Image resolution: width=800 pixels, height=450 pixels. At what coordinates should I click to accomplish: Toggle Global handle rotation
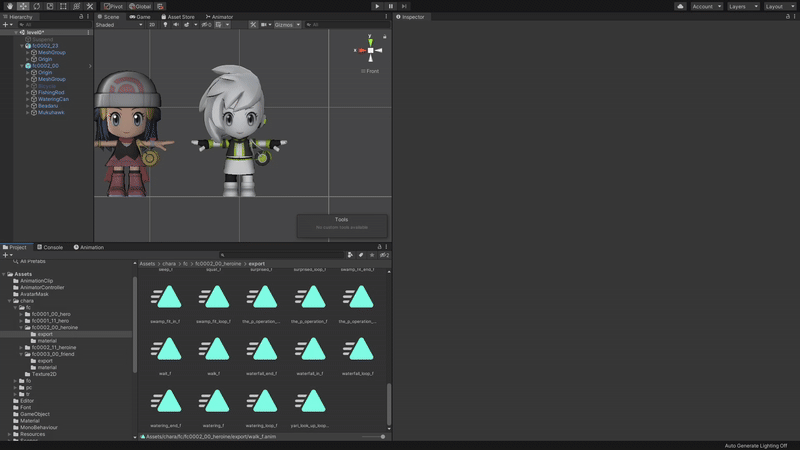coord(140,6)
